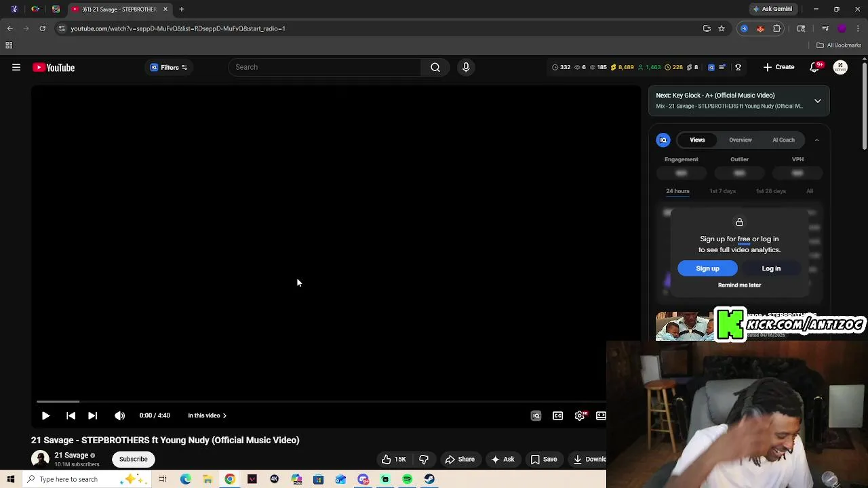Toggle closed captions on the player
Screen dimensions: 868x488
(x=557, y=415)
